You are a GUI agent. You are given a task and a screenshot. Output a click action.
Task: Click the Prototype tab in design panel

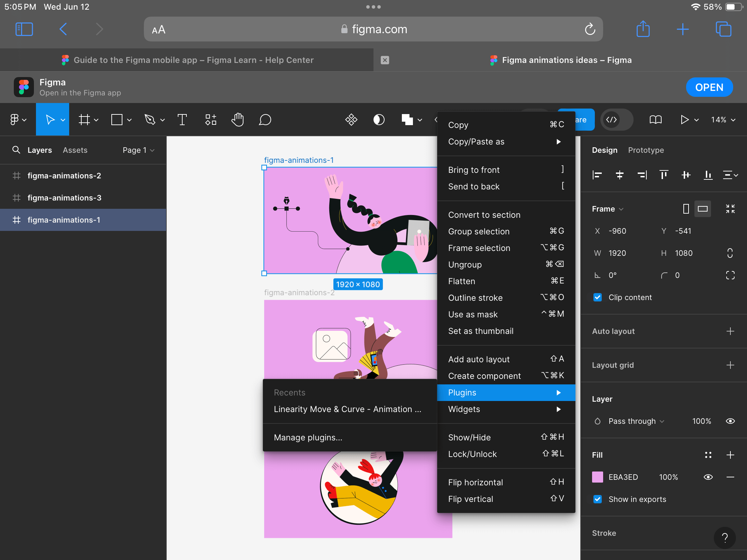[645, 150]
